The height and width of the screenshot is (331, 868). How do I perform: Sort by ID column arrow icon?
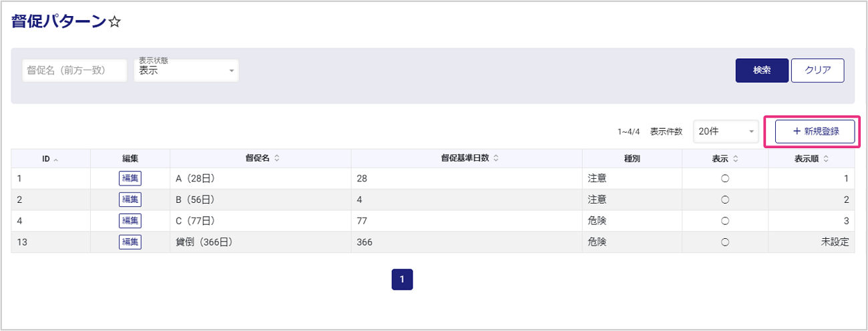[55, 159]
